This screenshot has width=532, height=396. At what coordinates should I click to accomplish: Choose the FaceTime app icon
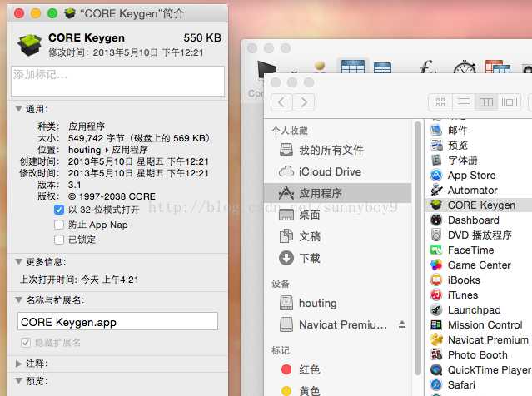click(x=436, y=250)
